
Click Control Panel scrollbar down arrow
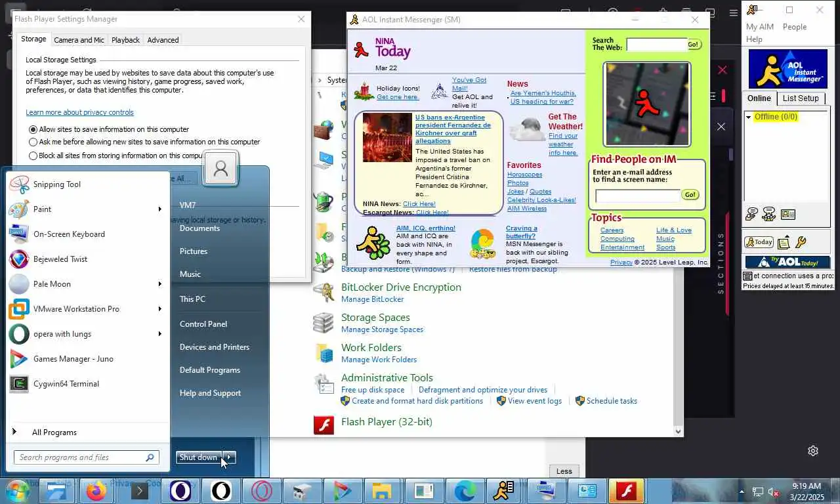tap(679, 431)
